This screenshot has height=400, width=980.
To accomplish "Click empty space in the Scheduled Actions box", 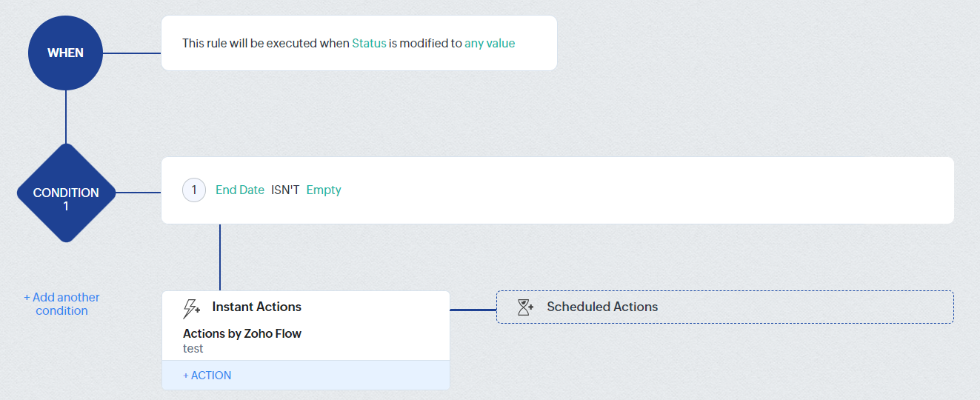I will (x=800, y=307).
